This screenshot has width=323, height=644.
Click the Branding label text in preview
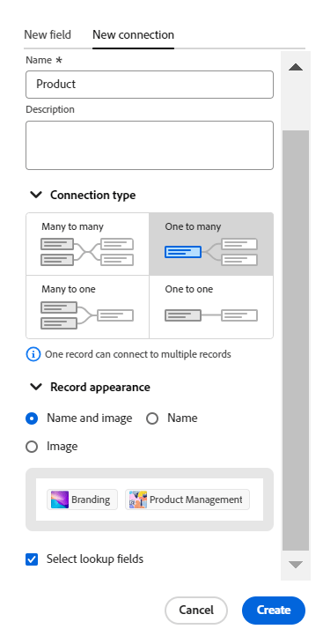pyautogui.click(x=91, y=500)
